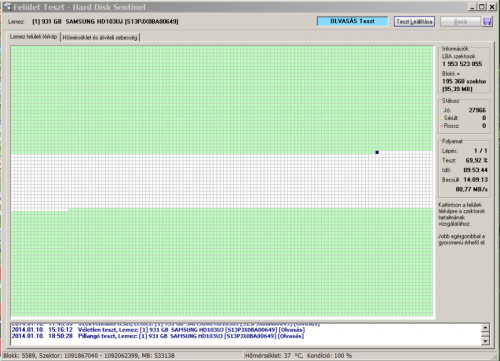
Task: Click the elapsed time 09:53:44
Action: (x=476, y=170)
